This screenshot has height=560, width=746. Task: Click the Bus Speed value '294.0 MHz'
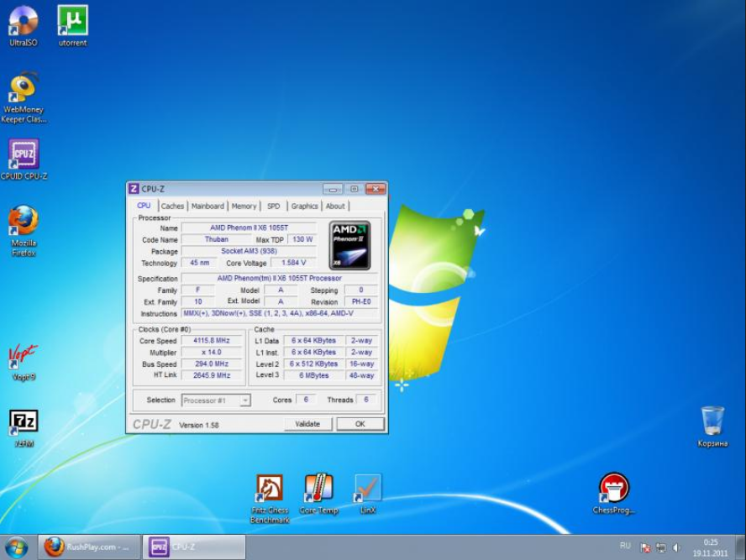point(211,364)
